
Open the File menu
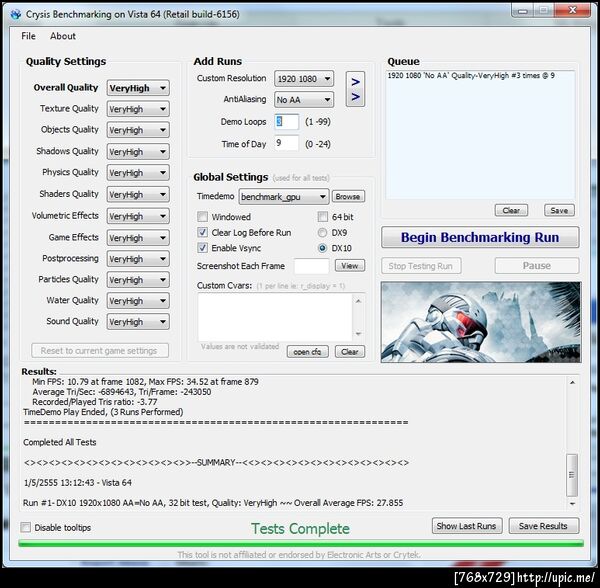(28, 36)
